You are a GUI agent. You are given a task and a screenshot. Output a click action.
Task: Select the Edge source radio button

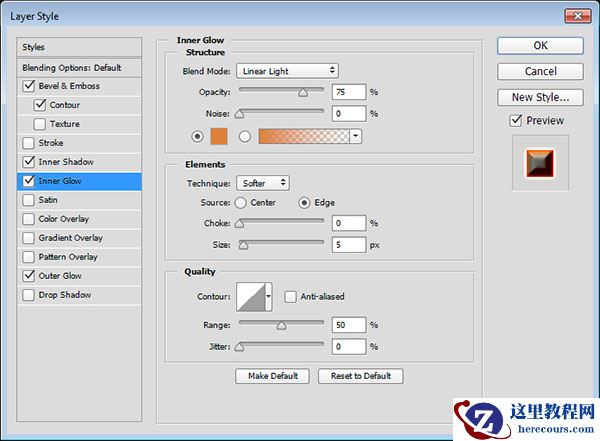click(x=304, y=203)
